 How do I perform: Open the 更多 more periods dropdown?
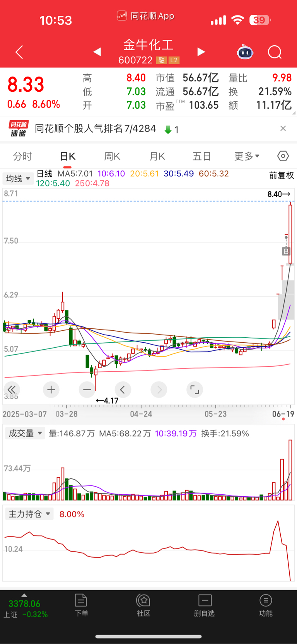(x=247, y=156)
